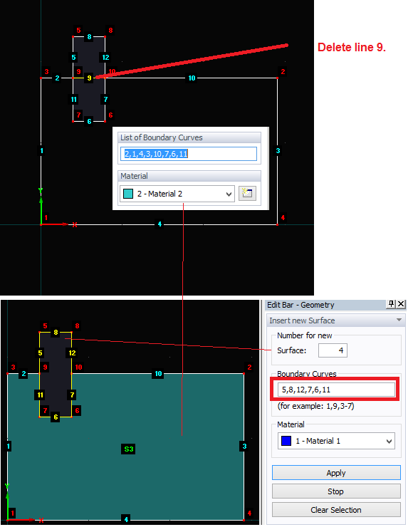Select yellow line label 9 in upper view
This screenshot has width=413, height=532.
point(89,78)
